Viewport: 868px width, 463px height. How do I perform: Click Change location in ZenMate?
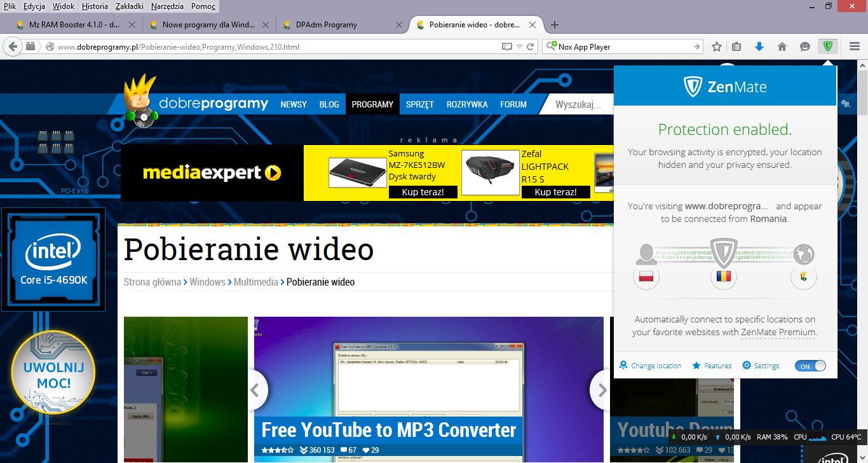click(650, 366)
